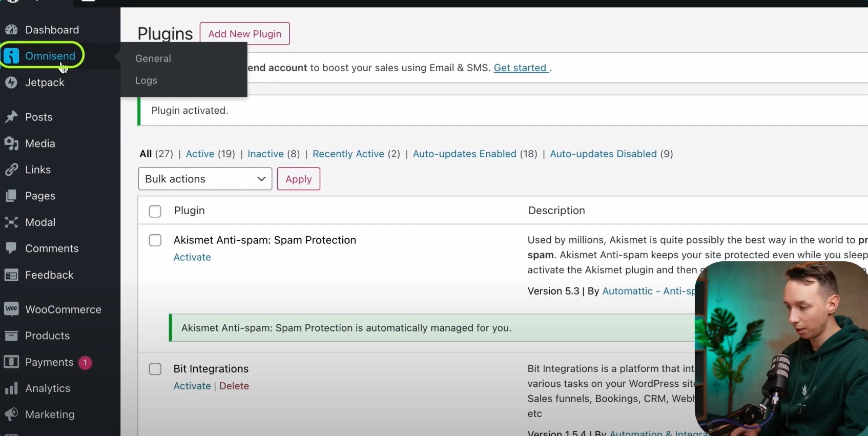The image size is (868, 436).
Task: Follow the Get started link
Action: (521, 68)
